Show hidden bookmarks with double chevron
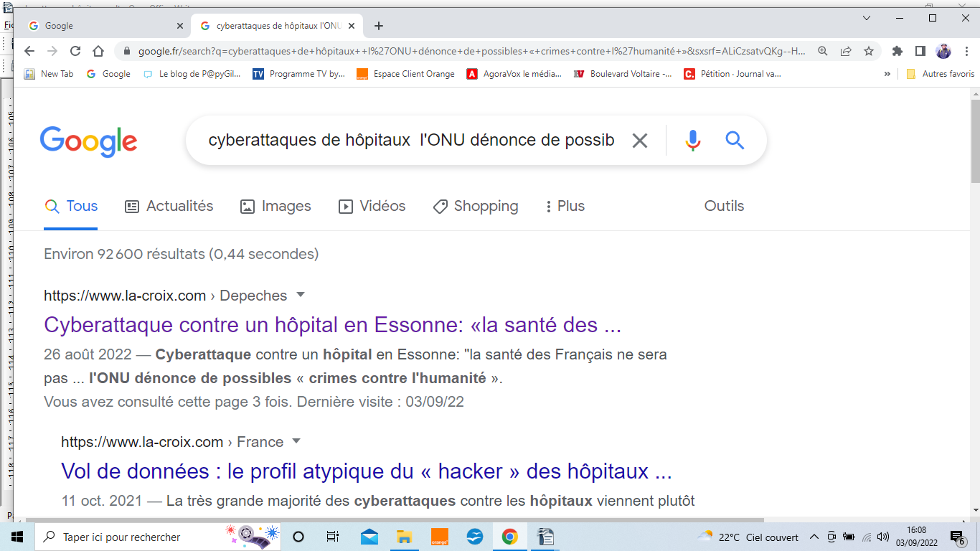 887,74
